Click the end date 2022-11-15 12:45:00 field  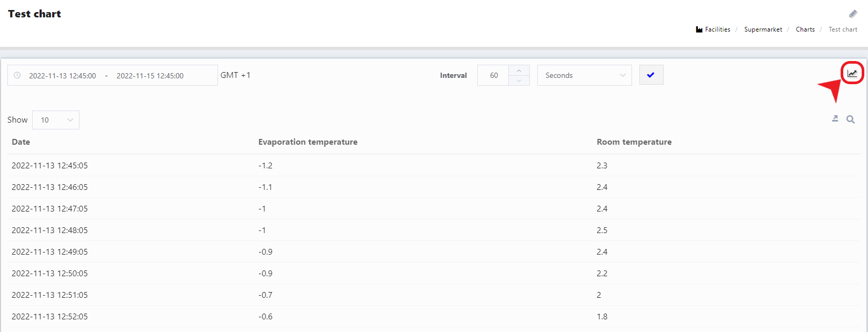(x=150, y=76)
